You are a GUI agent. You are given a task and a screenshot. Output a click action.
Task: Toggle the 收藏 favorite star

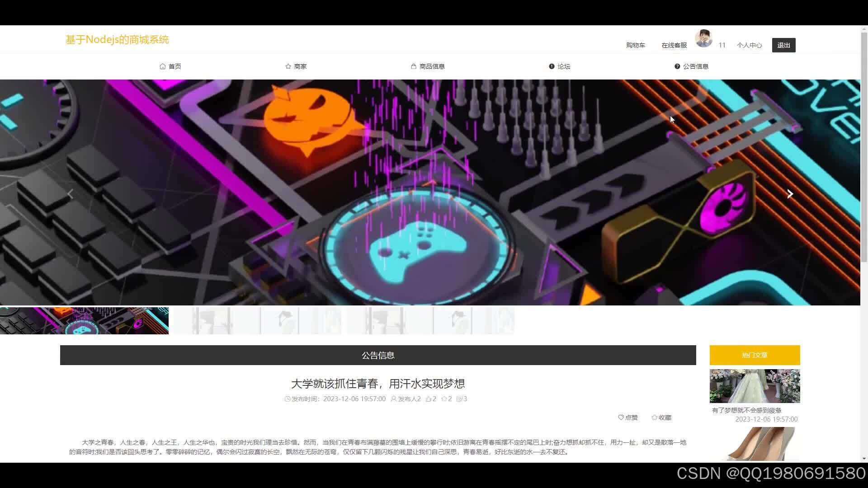(661, 417)
